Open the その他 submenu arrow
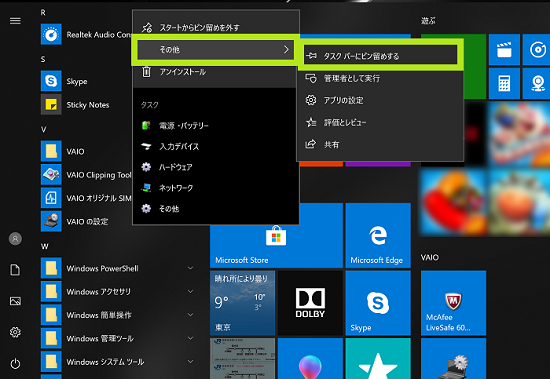Screen dimensions: 550x379 [286, 49]
